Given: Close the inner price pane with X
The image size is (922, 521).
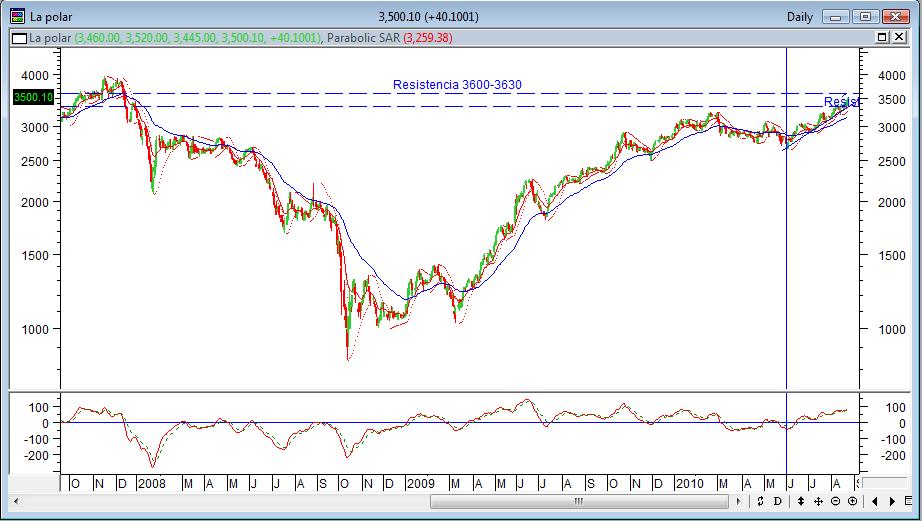Looking at the screenshot, I should tap(900, 38).
